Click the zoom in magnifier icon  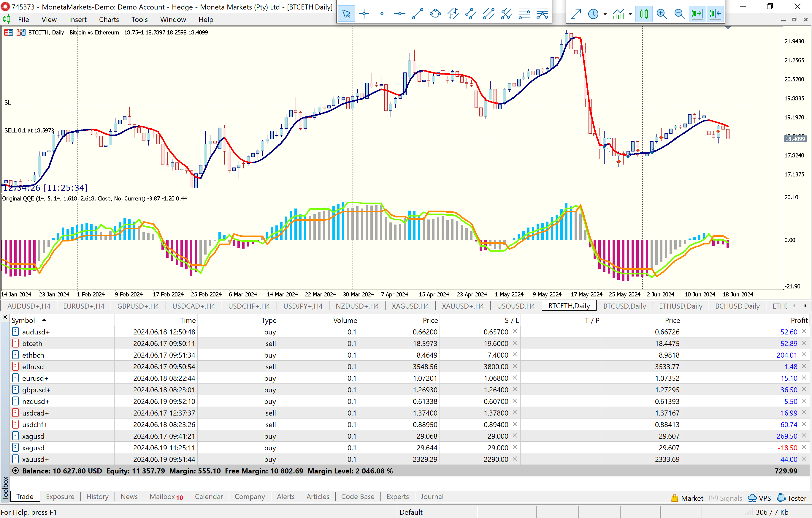point(661,14)
